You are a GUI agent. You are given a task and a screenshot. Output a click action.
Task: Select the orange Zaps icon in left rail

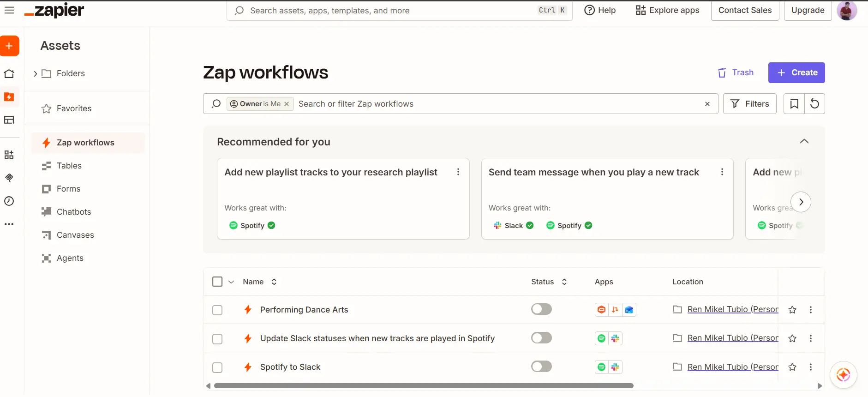pos(9,97)
